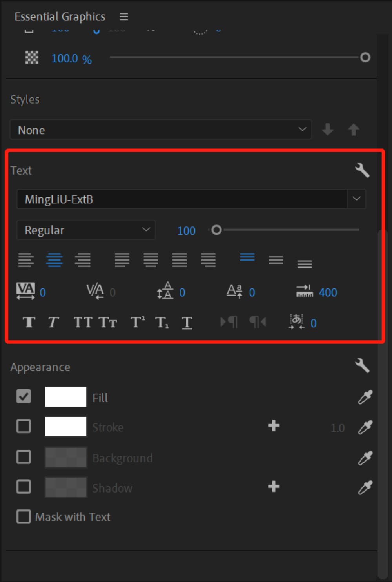
Task: Push selected style to all clips arrow
Action: coord(353,130)
